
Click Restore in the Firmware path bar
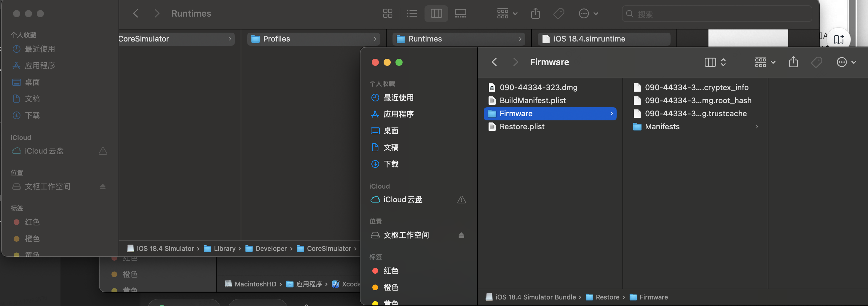click(607, 297)
